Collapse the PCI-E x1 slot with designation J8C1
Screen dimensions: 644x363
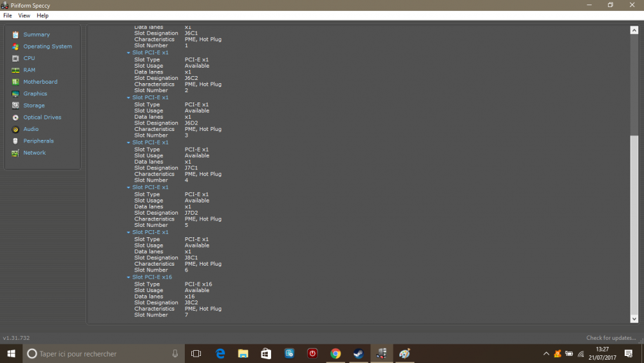pyautogui.click(x=129, y=232)
